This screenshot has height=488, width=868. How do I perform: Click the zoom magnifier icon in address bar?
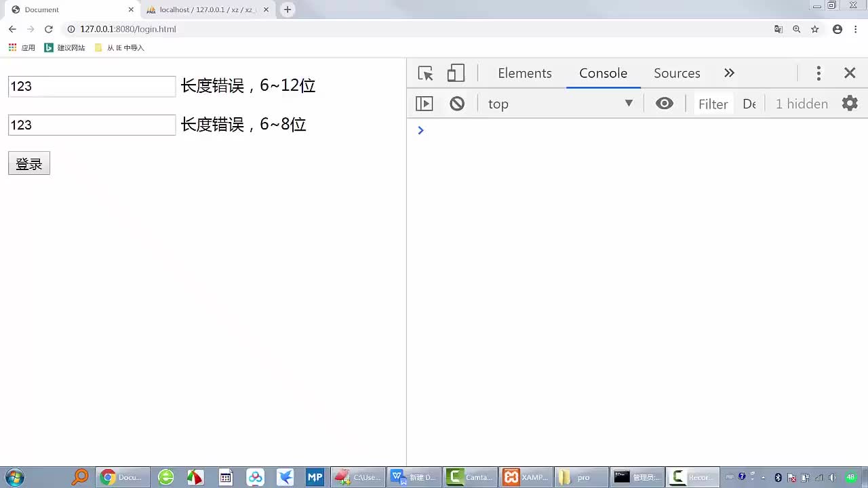click(797, 29)
